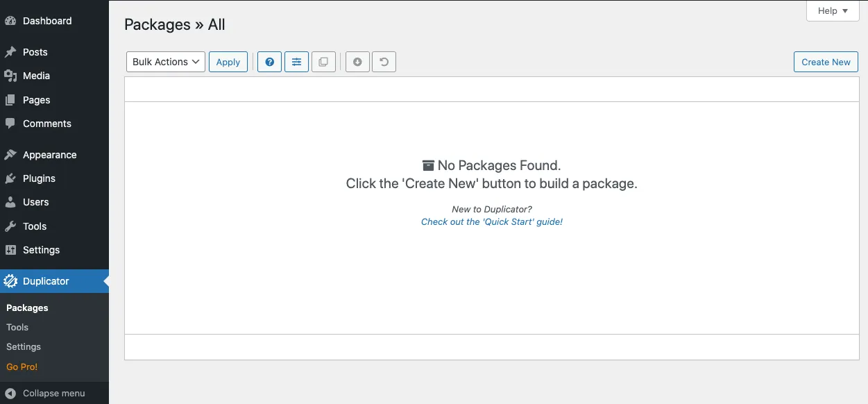Viewport: 868px width, 404px height.
Task: Open the Media library menu
Action: (x=54, y=76)
